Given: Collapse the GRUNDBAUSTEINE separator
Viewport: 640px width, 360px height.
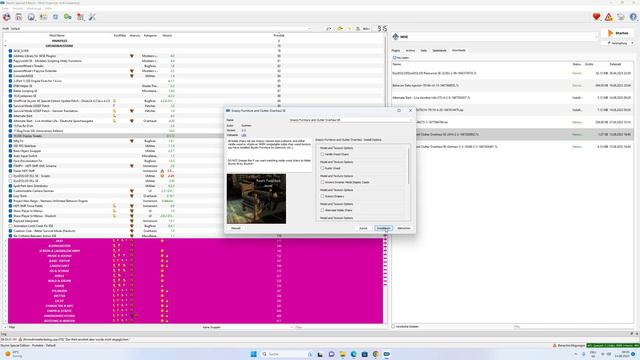Looking at the screenshot, I should (x=5, y=46).
